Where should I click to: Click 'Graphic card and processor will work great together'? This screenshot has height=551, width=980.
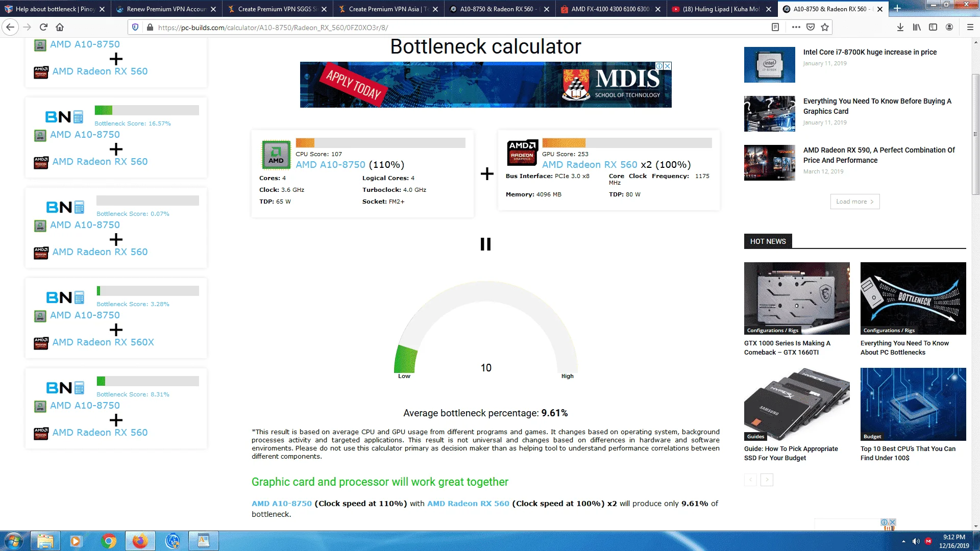click(380, 482)
